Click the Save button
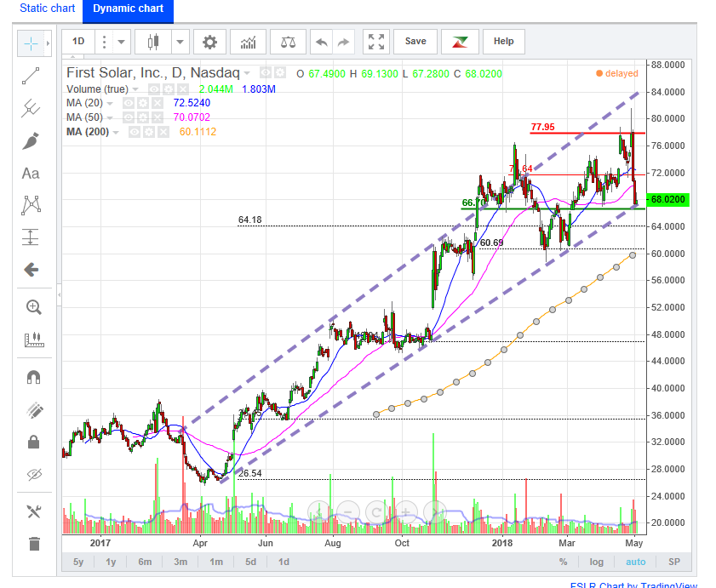The width and height of the screenshot is (716, 588). 415,42
